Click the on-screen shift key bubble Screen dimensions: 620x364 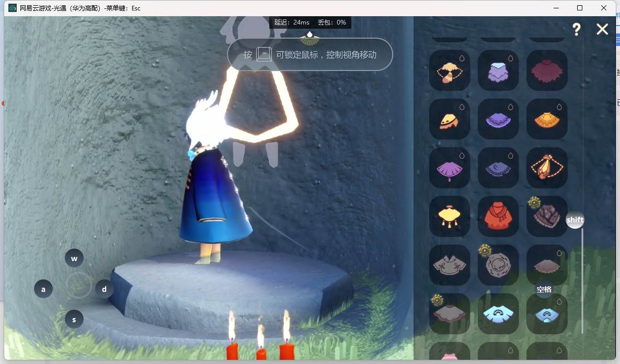pyautogui.click(x=575, y=220)
